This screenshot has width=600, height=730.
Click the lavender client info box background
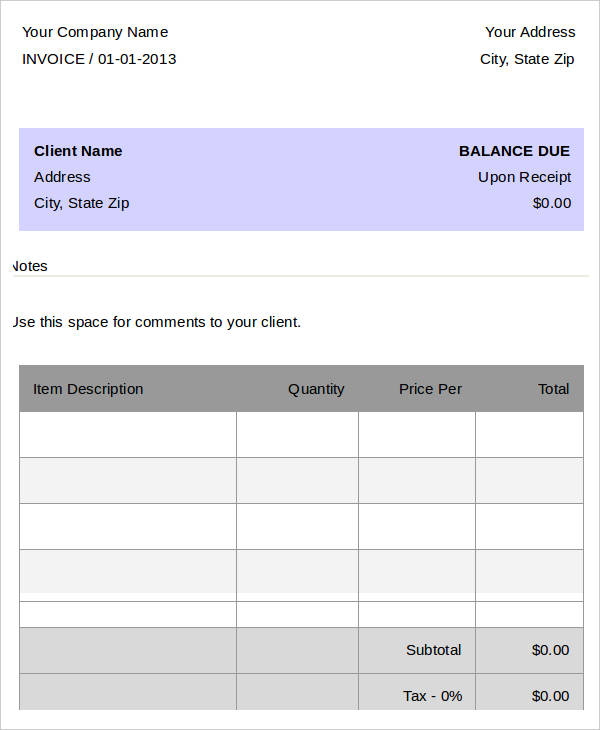tap(302, 179)
